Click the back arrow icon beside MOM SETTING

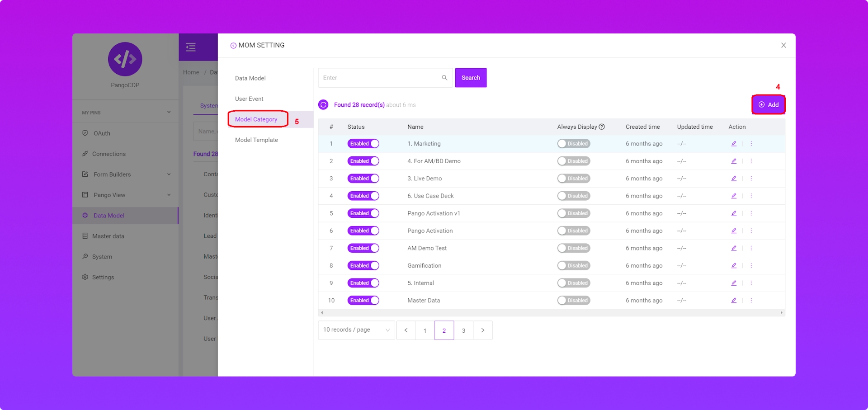click(x=233, y=46)
